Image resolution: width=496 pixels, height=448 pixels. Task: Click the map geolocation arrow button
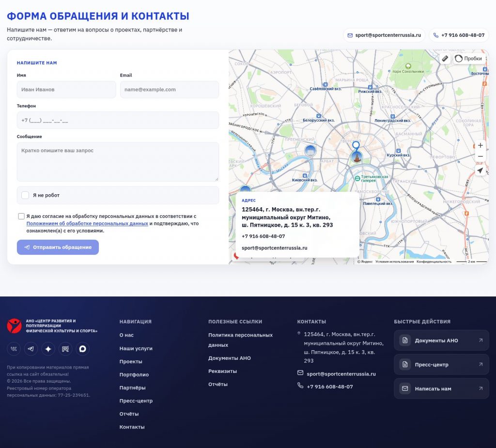click(480, 170)
